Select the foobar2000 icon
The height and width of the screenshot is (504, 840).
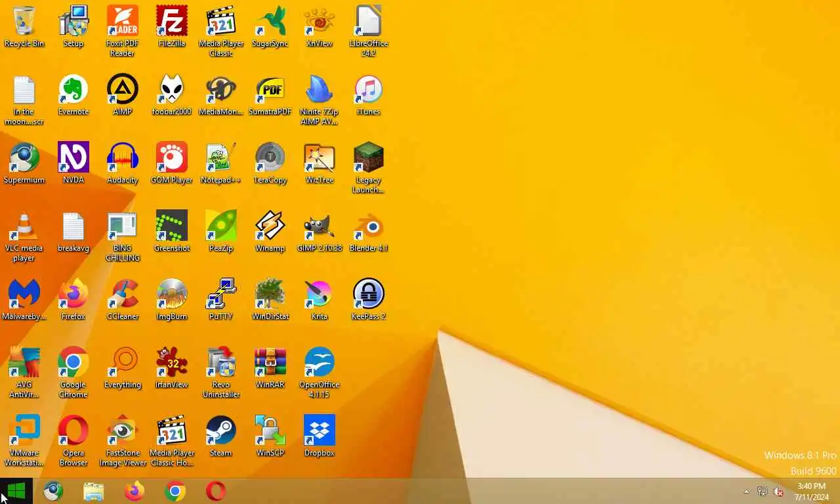tap(172, 89)
